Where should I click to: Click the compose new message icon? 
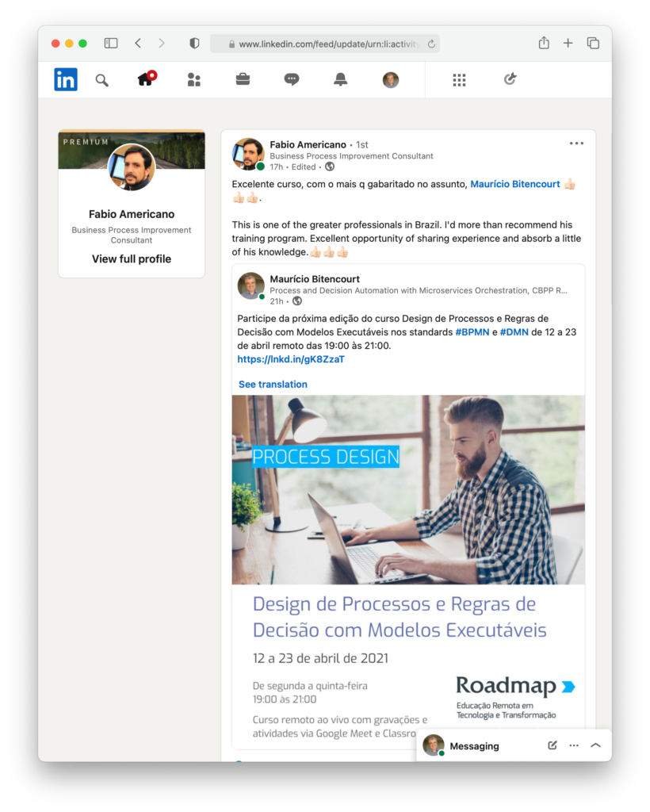pos(552,745)
